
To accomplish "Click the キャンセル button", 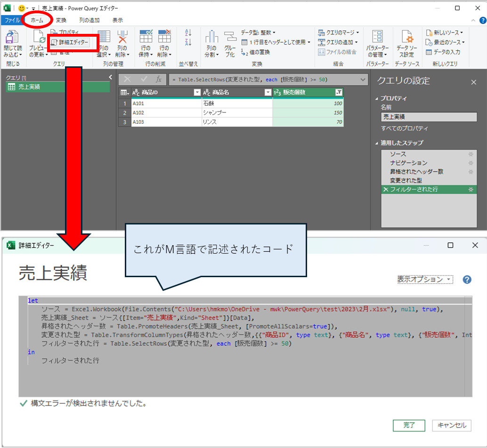I will coord(451,425).
